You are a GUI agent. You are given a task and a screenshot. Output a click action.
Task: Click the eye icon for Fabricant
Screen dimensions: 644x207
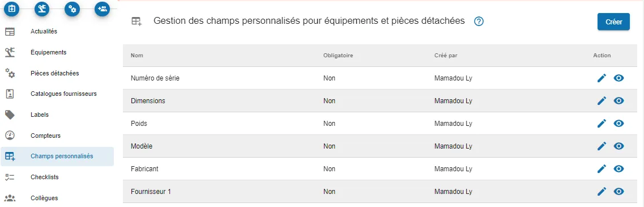pyautogui.click(x=619, y=169)
